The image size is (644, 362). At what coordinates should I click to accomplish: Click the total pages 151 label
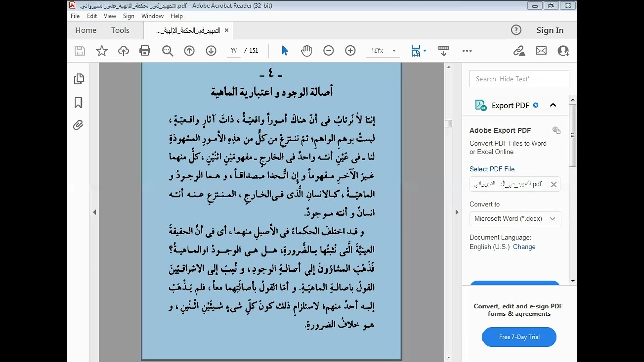[x=253, y=51]
